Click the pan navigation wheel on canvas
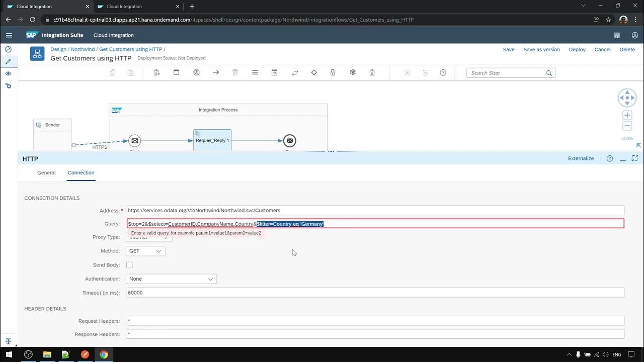The height and width of the screenshot is (362, 644). pos(627,98)
